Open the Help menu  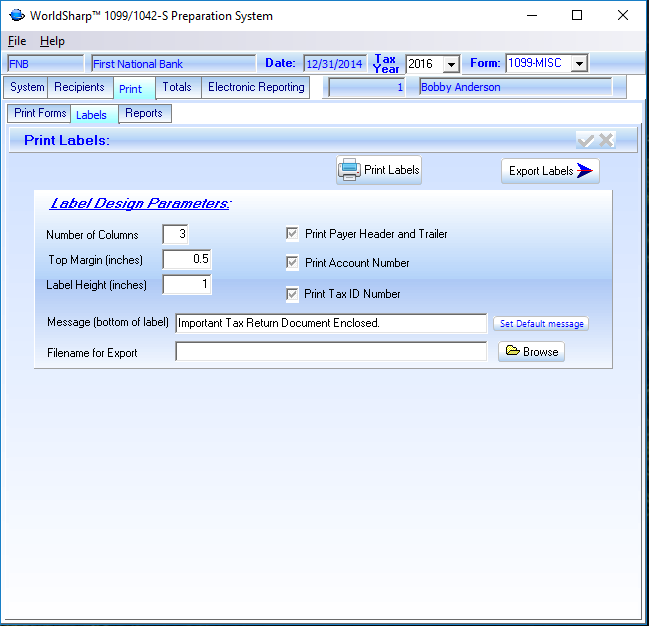[52, 41]
